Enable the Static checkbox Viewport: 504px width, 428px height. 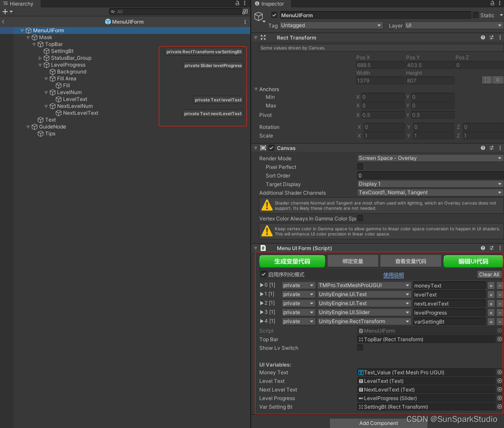pos(476,15)
